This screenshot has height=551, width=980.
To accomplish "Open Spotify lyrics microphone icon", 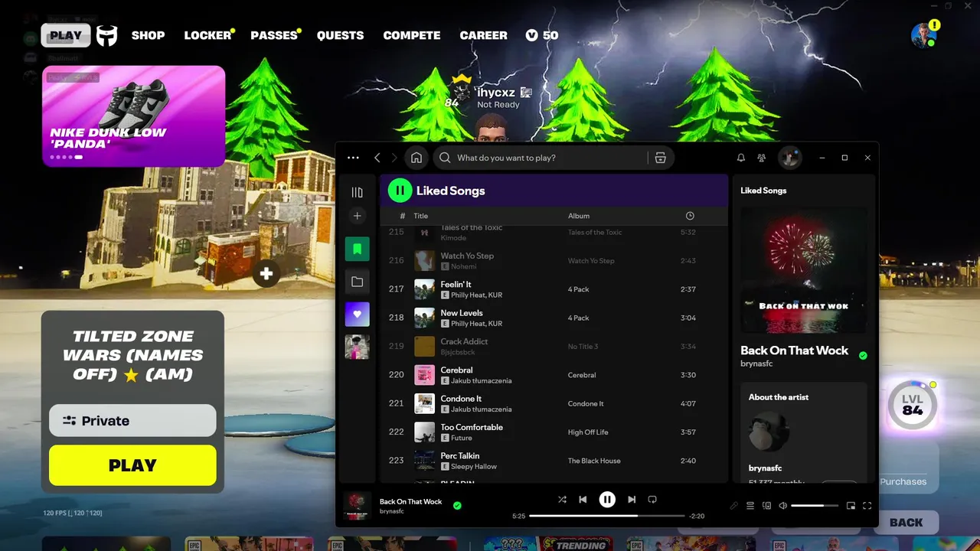I will 733,506.
